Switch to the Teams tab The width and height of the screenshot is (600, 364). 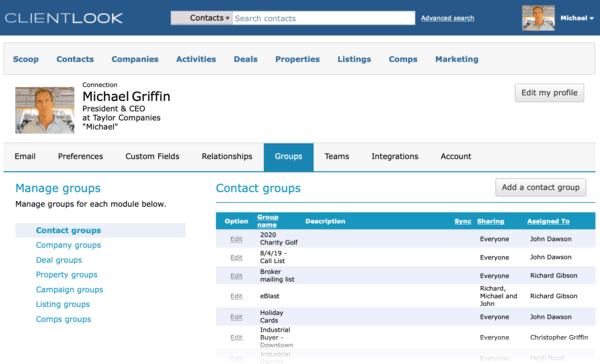337,157
